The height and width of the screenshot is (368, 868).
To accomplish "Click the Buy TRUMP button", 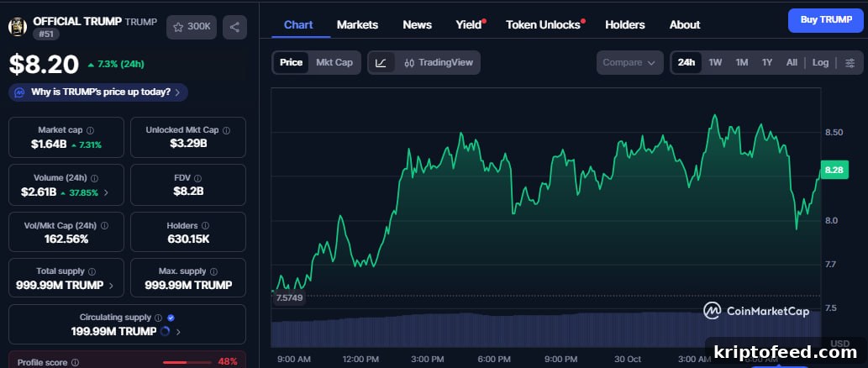I will click(826, 20).
